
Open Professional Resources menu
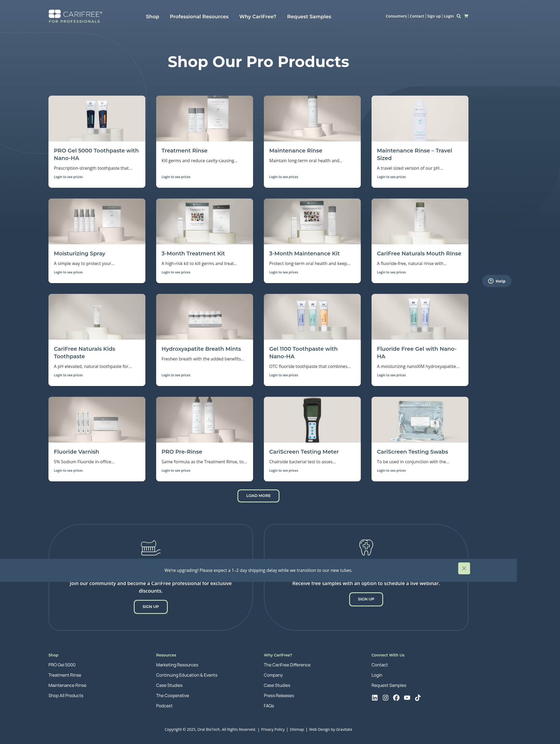point(199,16)
